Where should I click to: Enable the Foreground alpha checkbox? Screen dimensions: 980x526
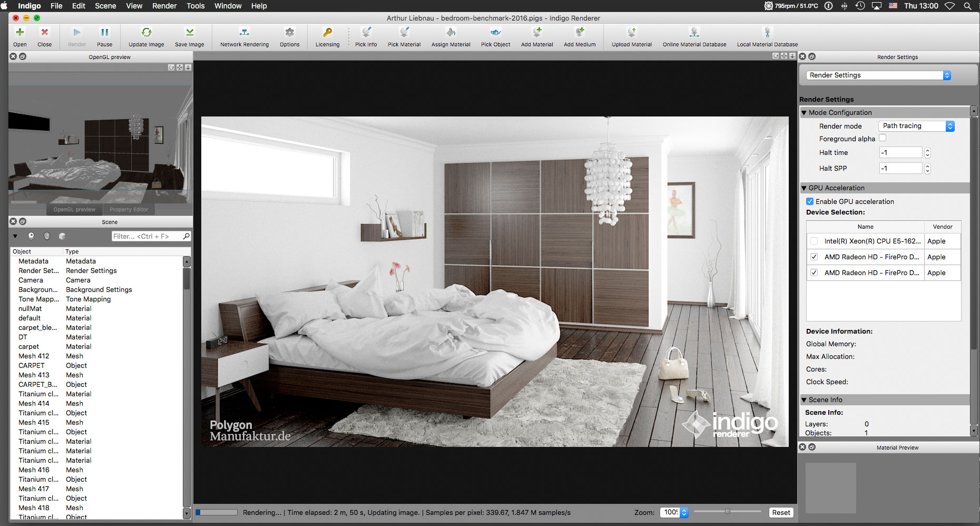[x=883, y=138]
